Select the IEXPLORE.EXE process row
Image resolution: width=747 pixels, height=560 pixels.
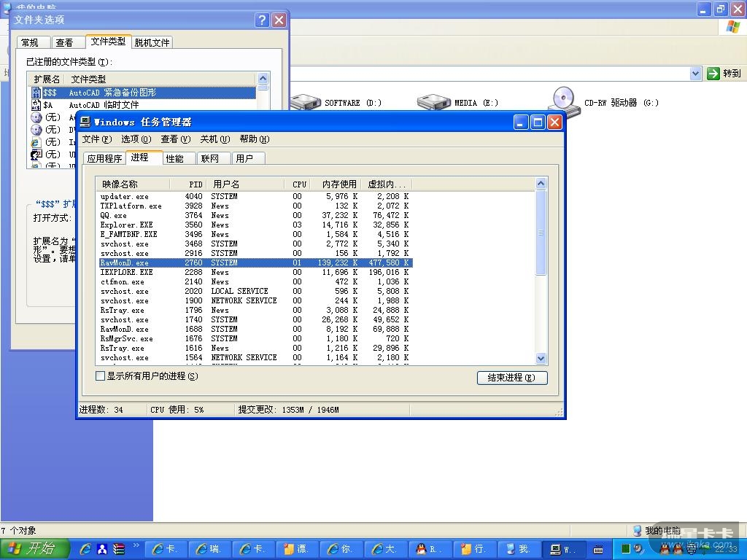pyautogui.click(x=126, y=272)
